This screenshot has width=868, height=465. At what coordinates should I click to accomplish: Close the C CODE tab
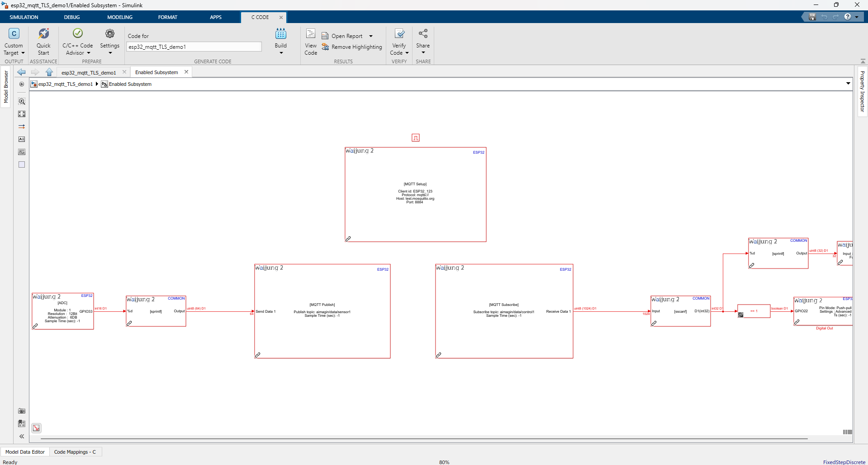click(x=281, y=17)
